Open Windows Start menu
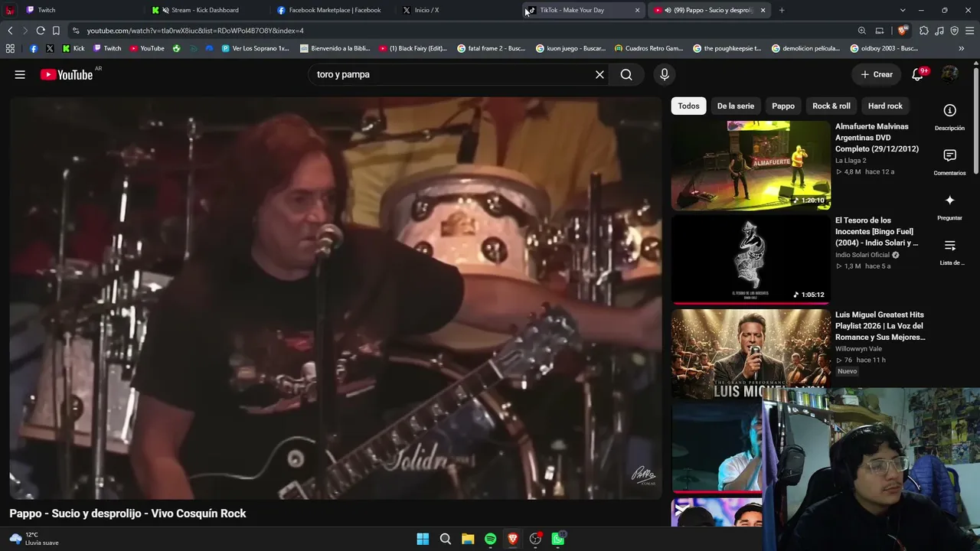980x551 pixels. pos(423,539)
